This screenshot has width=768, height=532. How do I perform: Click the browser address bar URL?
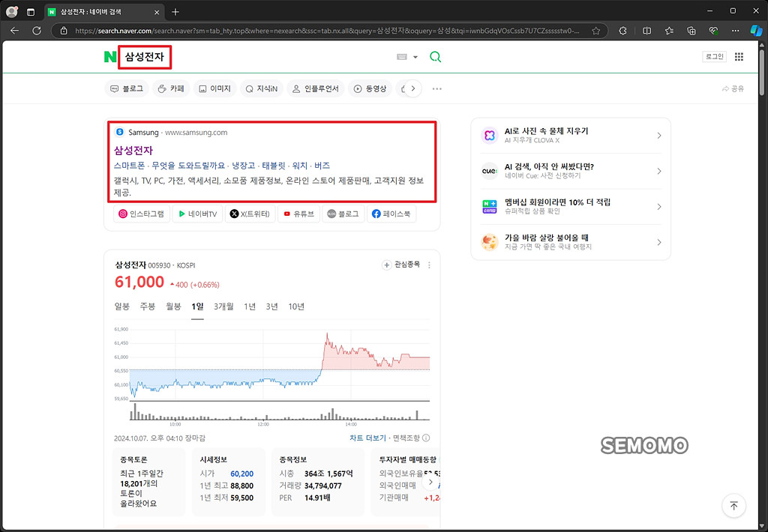327,31
